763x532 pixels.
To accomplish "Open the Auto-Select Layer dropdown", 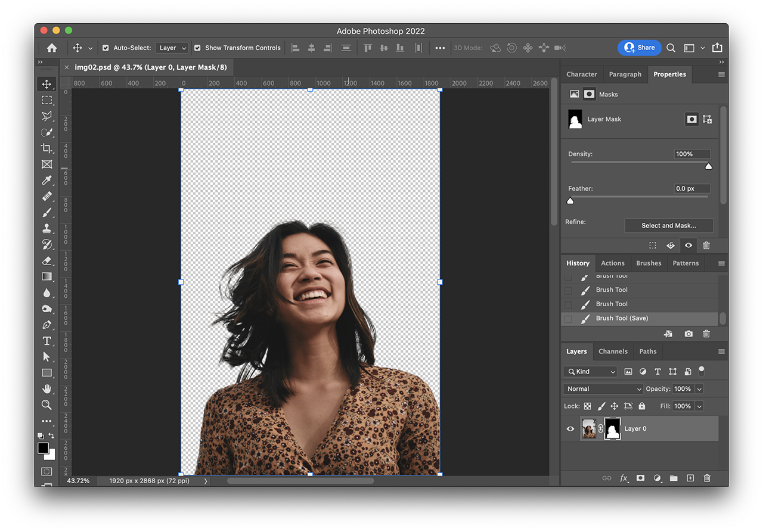I will (172, 48).
